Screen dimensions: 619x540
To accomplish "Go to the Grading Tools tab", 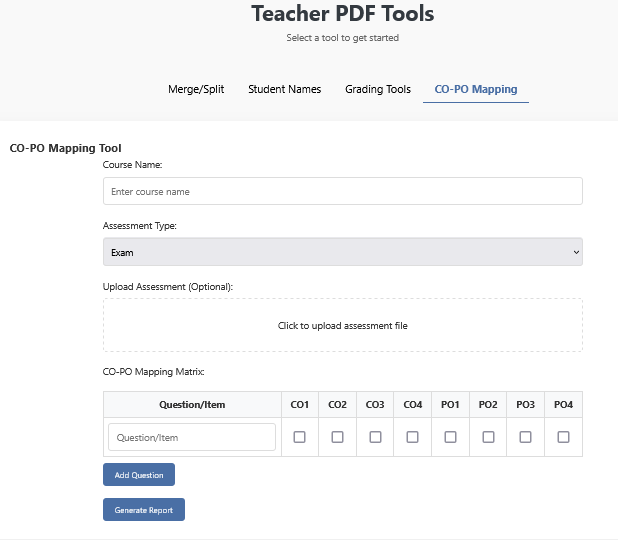I will point(378,89).
